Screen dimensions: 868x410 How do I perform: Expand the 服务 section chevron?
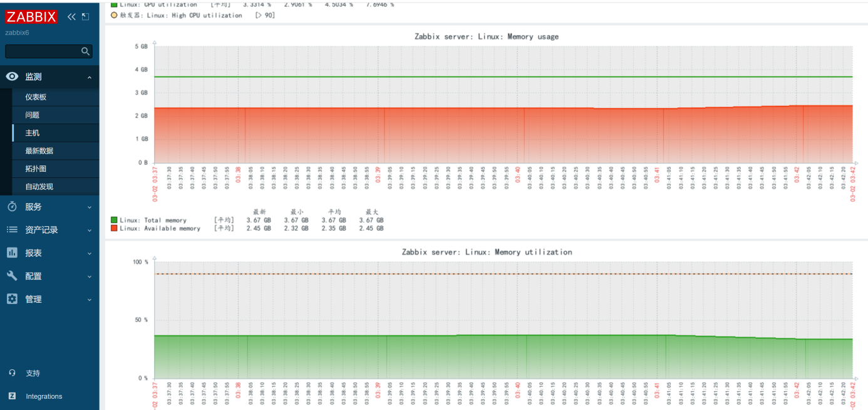89,207
